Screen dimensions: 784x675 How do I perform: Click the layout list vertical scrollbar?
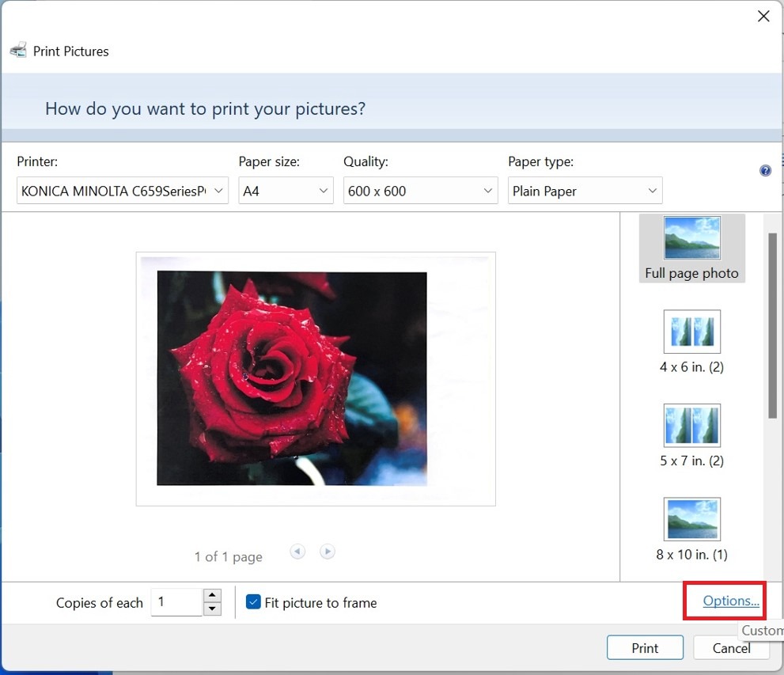pos(772,324)
